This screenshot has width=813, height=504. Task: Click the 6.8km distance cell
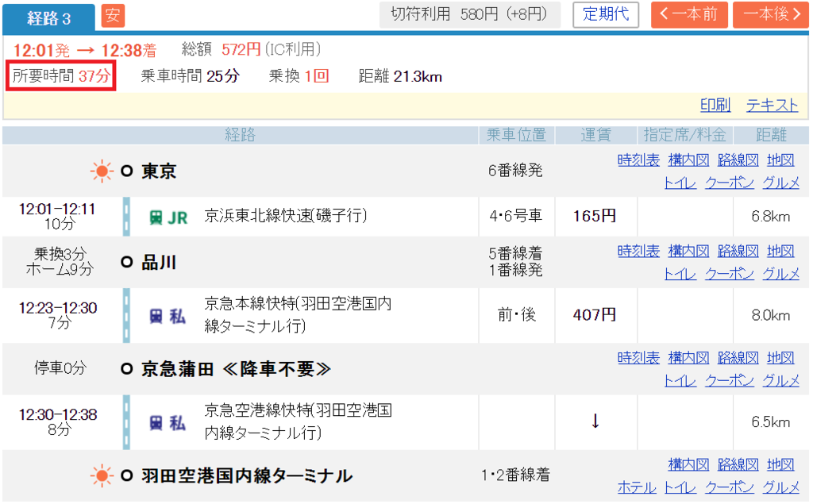coord(770,217)
